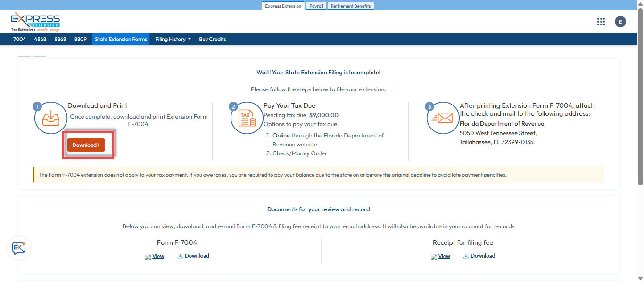Viewport: 644px width, 282px height.
Task: Click the pending tax due amount $9,000.00
Action: coord(324,115)
